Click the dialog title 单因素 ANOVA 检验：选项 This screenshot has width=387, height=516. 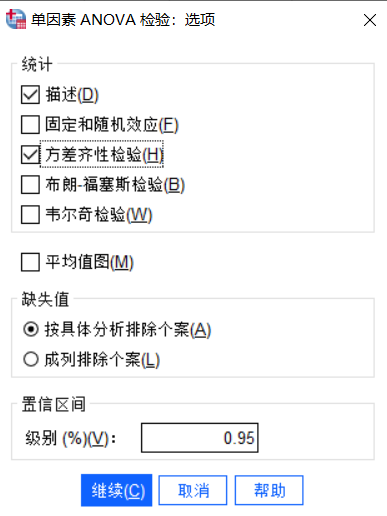coord(123,20)
